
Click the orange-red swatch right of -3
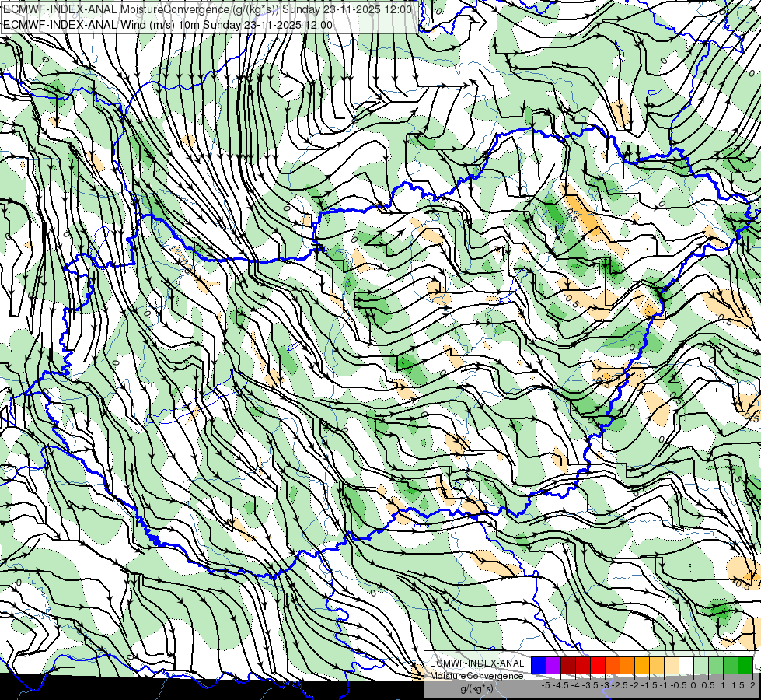[x=613, y=665]
